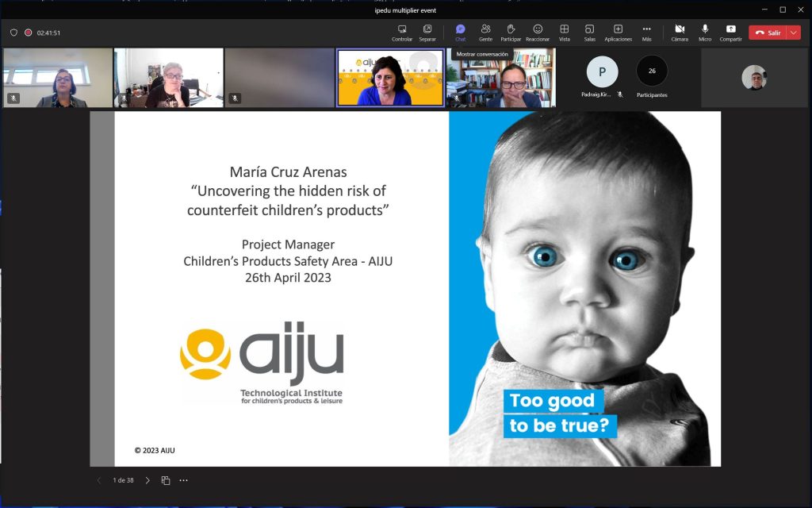Open the Chat panel
This screenshot has height=508, width=812.
[x=460, y=33]
